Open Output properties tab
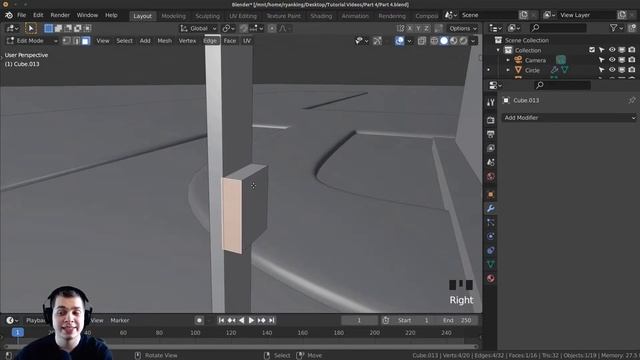The image size is (640, 360). pos(491,134)
